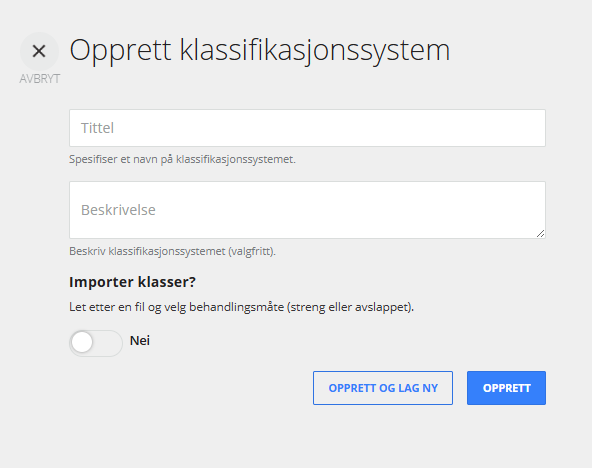Click the 'Spesifiser et navn' helper text
This screenshot has width=592, height=468.
(x=182, y=159)
